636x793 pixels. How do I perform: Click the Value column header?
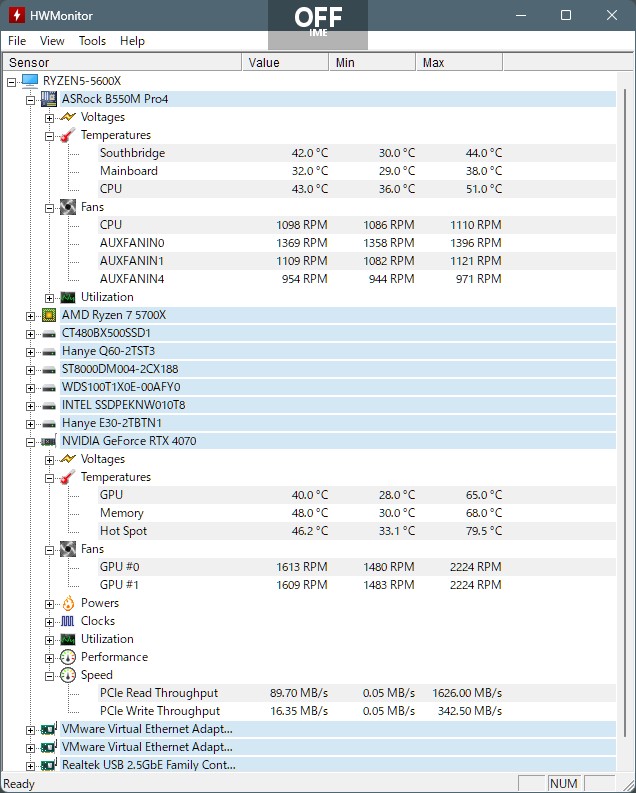[x=286, y=62]
